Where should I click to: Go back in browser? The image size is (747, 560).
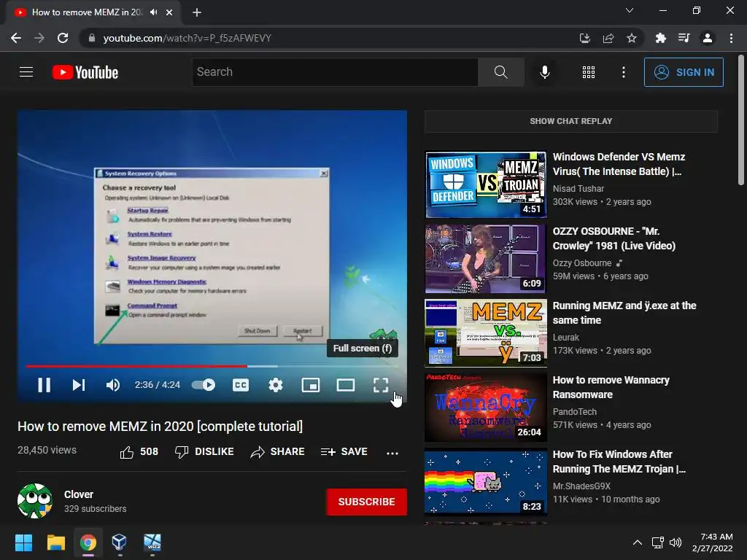point(16,38)
